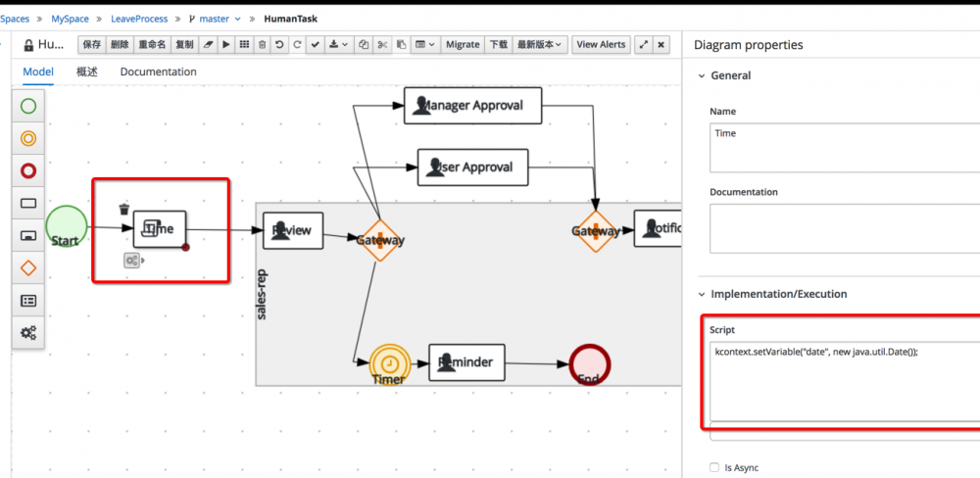Click into the Documentation text area
Screen dimensions: 980x478
tap(845, 228)
